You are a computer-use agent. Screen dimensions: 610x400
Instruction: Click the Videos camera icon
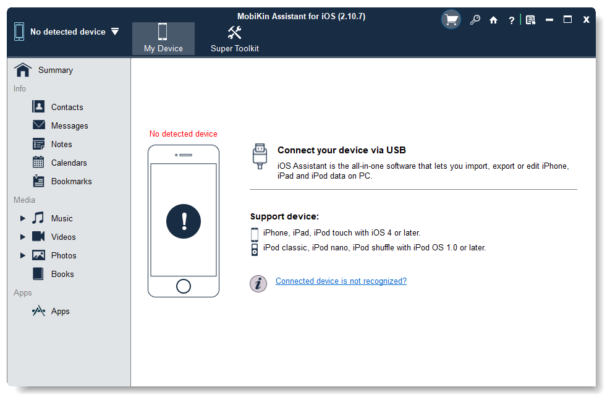[38, 236]
